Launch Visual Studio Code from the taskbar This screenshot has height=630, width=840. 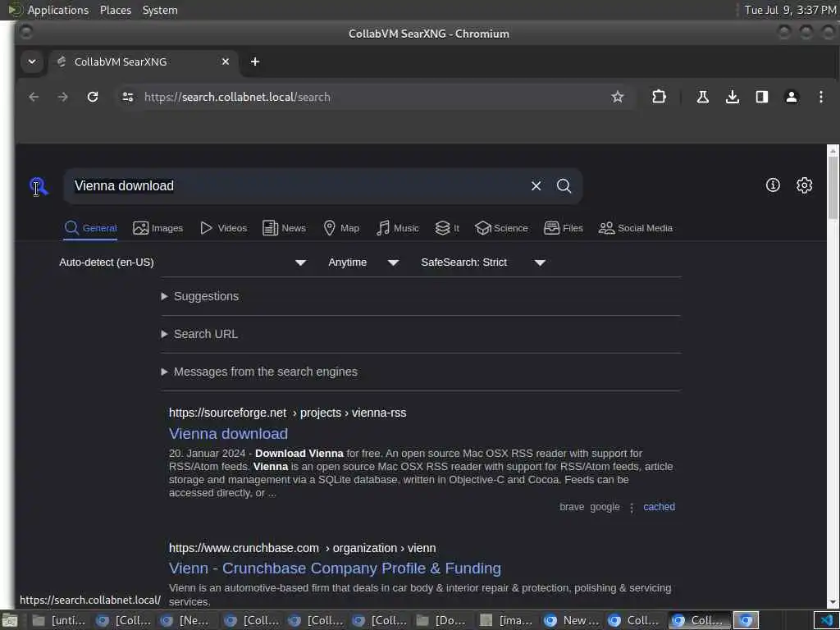[827, 620]
